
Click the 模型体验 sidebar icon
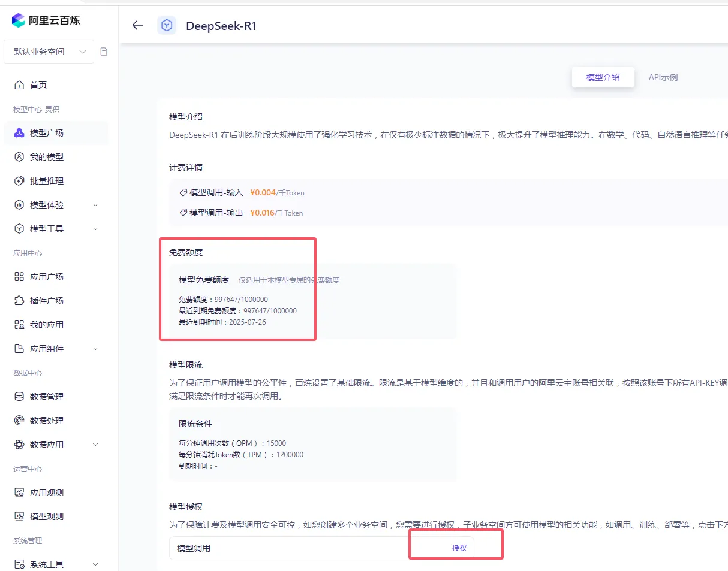pyautogui.click(x=19, y=205)
